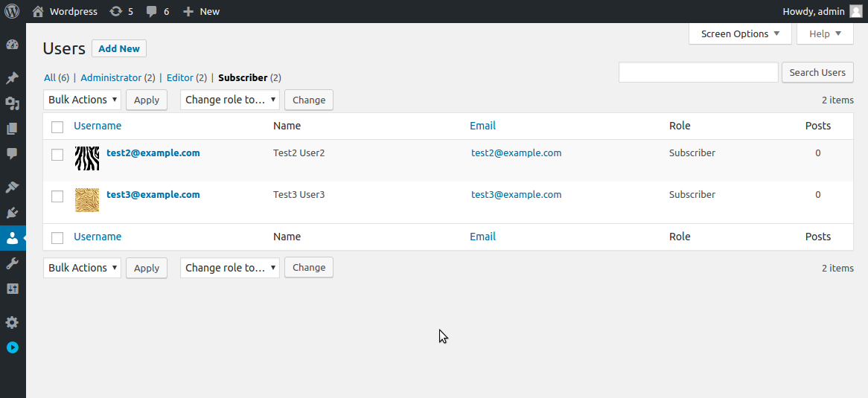Screen dimensions: 868x398
Task: Click the WordPress logo in admin bar
Action: (x=12, y=11)
